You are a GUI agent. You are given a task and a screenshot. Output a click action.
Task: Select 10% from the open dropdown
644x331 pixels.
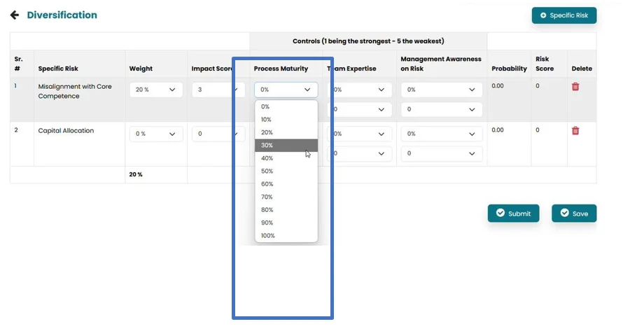point(286,120)
